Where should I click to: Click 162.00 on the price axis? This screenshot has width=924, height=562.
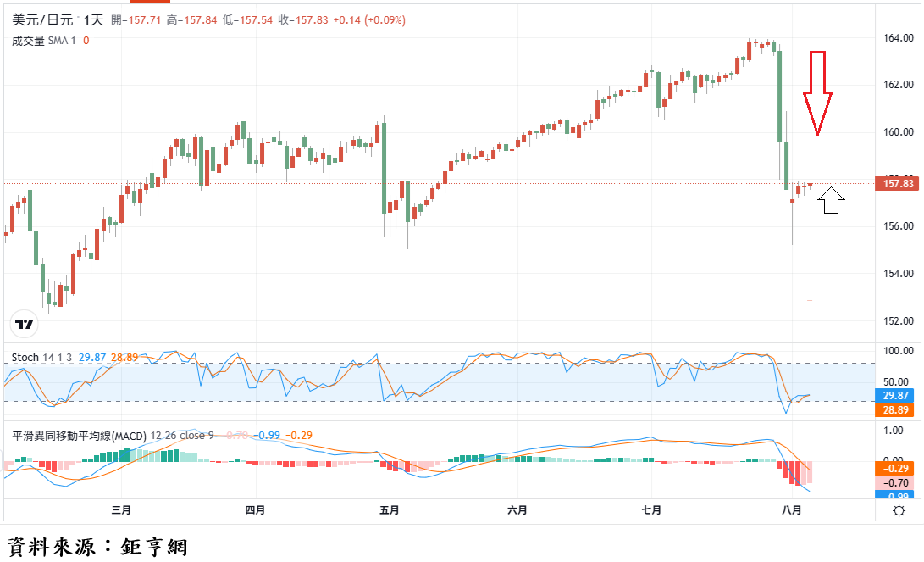click(x=898, y=84)
